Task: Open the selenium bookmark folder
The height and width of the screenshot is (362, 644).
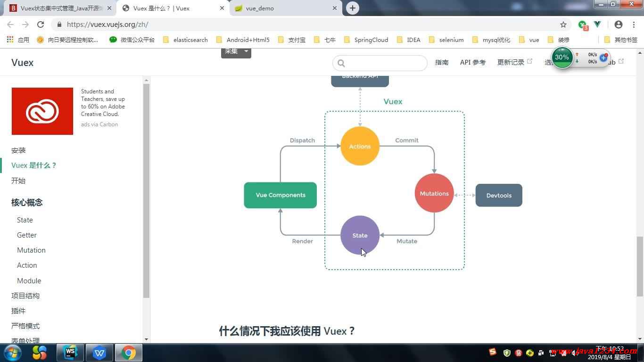Action: tap(446, 40)
